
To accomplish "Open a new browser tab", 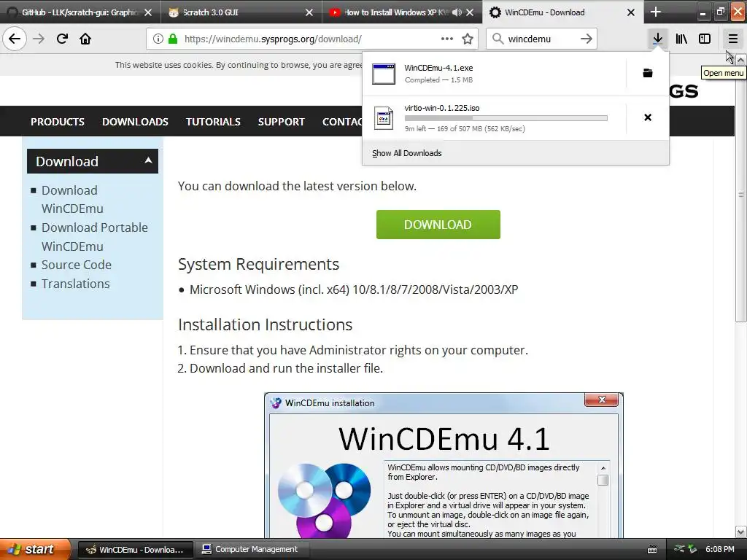I will point(656,12).
